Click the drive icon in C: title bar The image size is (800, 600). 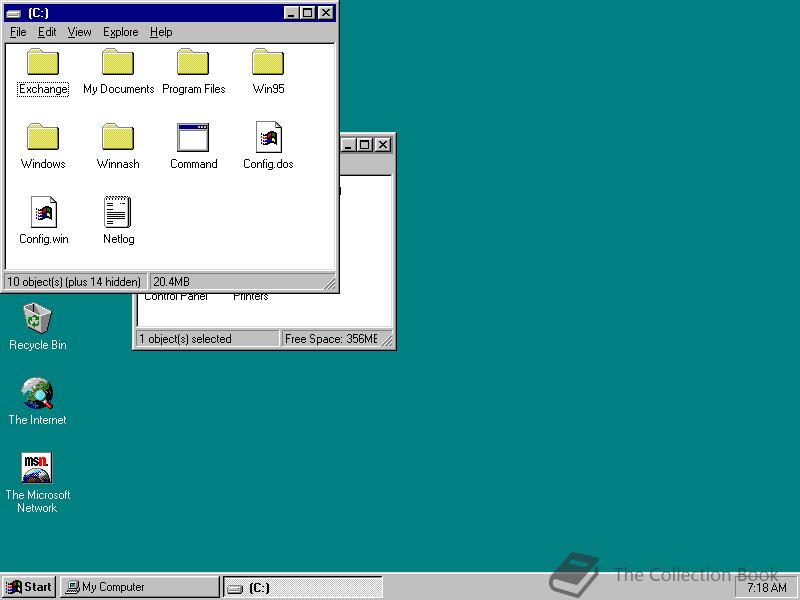[14, 13]
